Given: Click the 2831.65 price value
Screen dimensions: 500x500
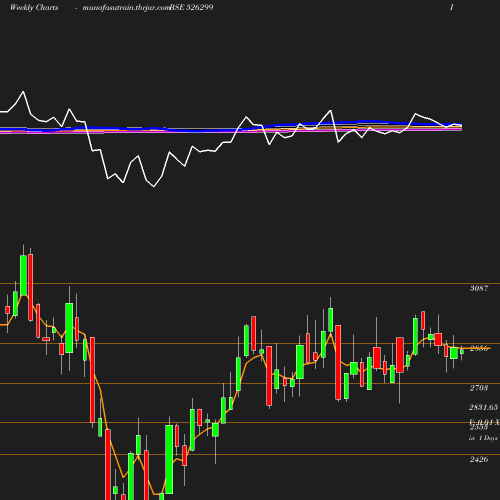Looking at the screenshot, I should [x=484, y=407].
